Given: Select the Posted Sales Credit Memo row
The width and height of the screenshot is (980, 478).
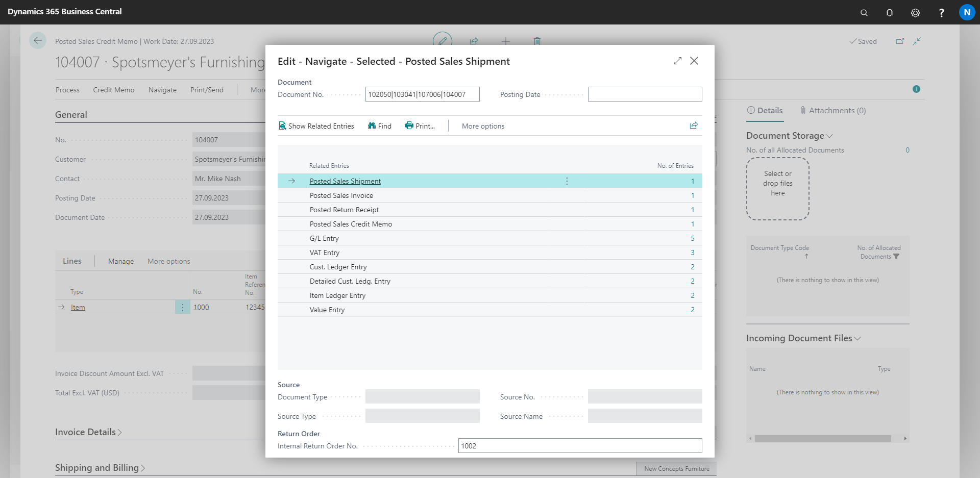Looking at the screenshot, I should pyautogui.click(x=489, y=224).
